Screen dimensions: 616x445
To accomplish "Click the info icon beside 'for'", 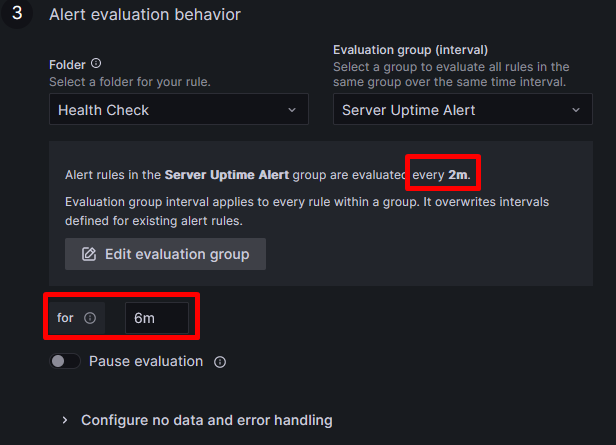I will click(90, 318).
